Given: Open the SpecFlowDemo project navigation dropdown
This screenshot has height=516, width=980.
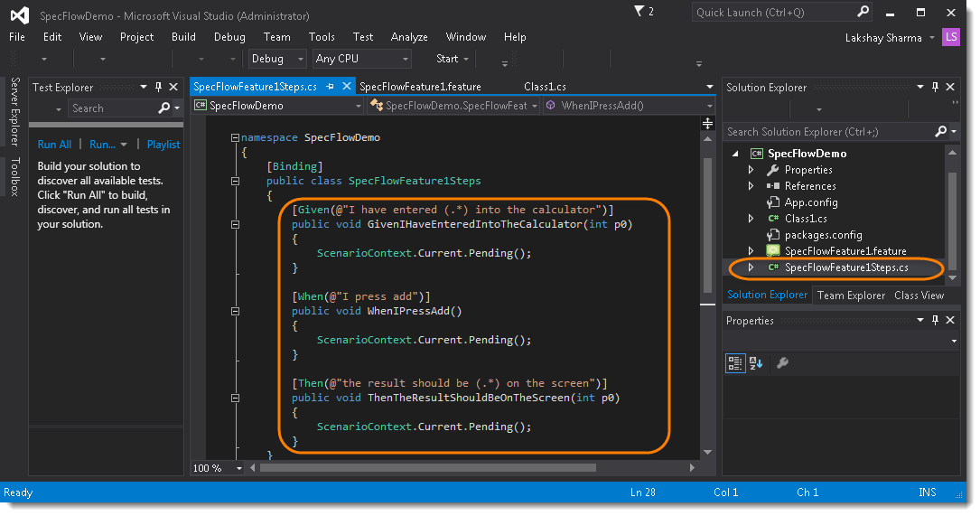Looking at the screenshot, I should click(x=358, y=106).
